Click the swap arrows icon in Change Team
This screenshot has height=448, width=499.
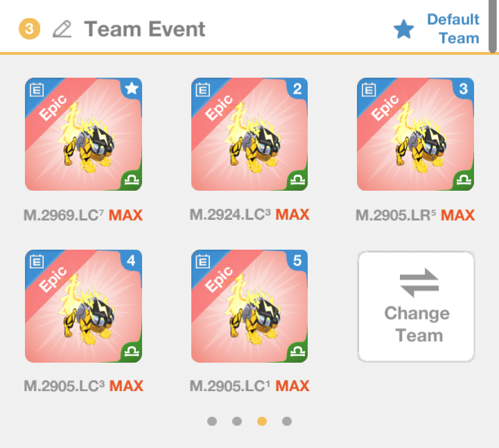click(419, 283)
